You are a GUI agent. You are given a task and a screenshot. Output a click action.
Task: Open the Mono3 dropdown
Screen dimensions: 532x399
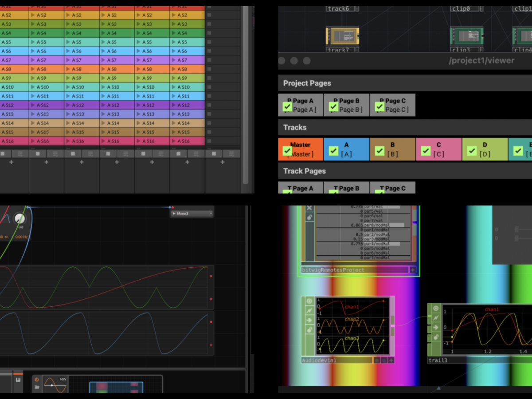[191, 214]
